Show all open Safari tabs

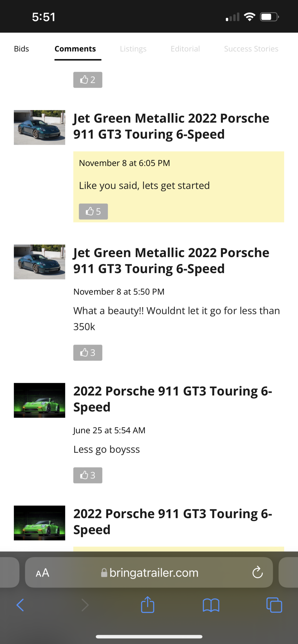click(x=274, y=605)
